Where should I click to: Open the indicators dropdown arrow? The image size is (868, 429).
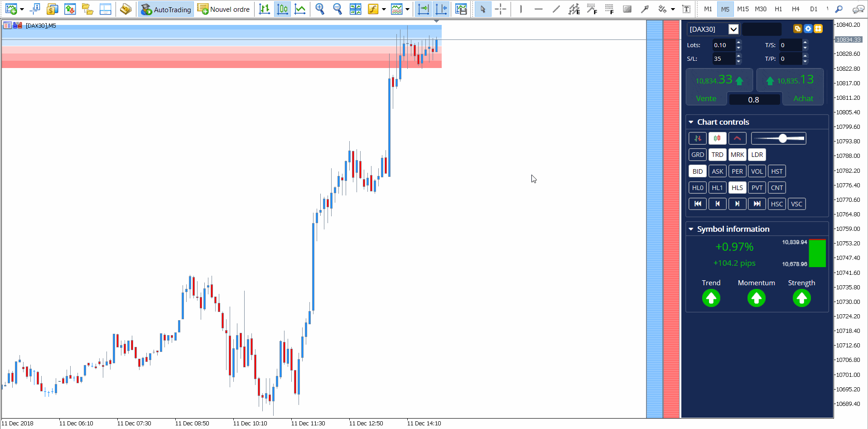(384, 9)
